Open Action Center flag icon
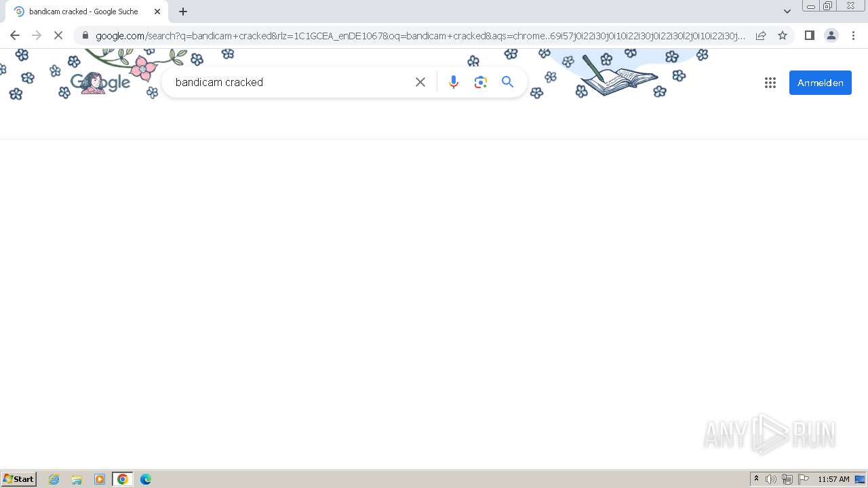The height and width of the screenshot is (488, 868). tap(804, 479)
